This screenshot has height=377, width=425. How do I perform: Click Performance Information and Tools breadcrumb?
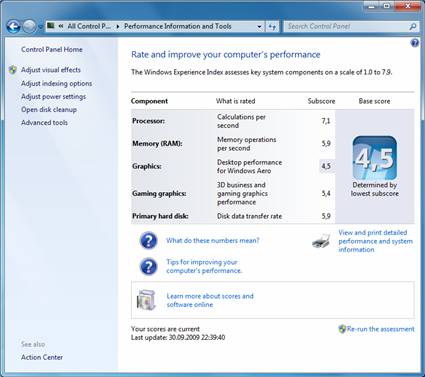coord(178,26)
